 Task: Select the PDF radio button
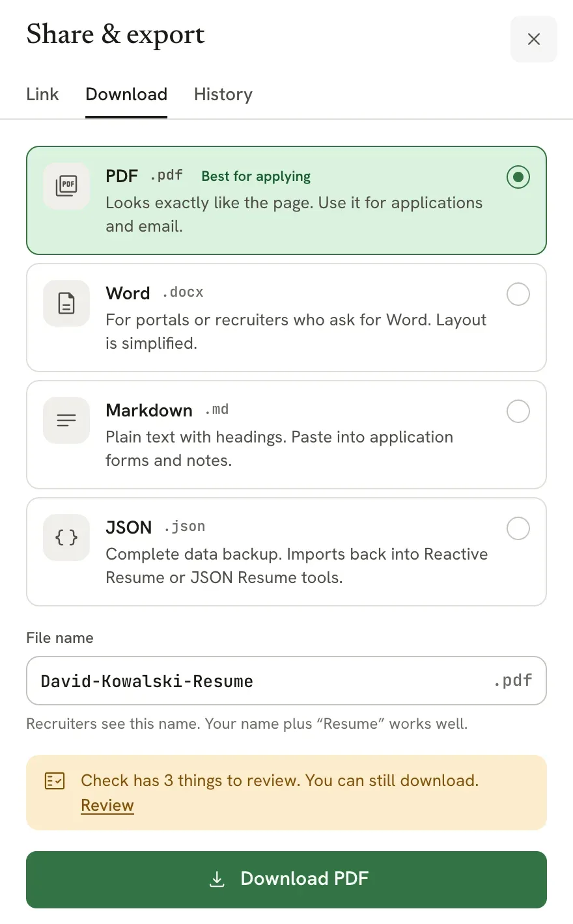click(x=518, y=177)
